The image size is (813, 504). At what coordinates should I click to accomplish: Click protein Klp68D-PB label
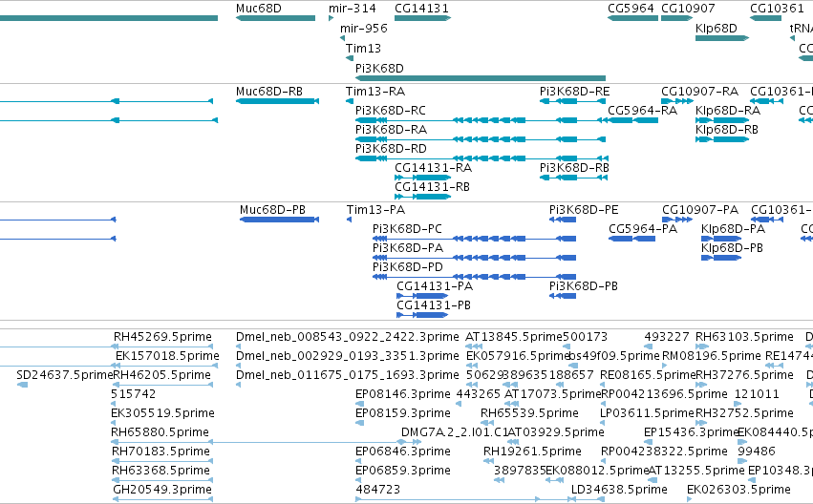coord(732,248)
